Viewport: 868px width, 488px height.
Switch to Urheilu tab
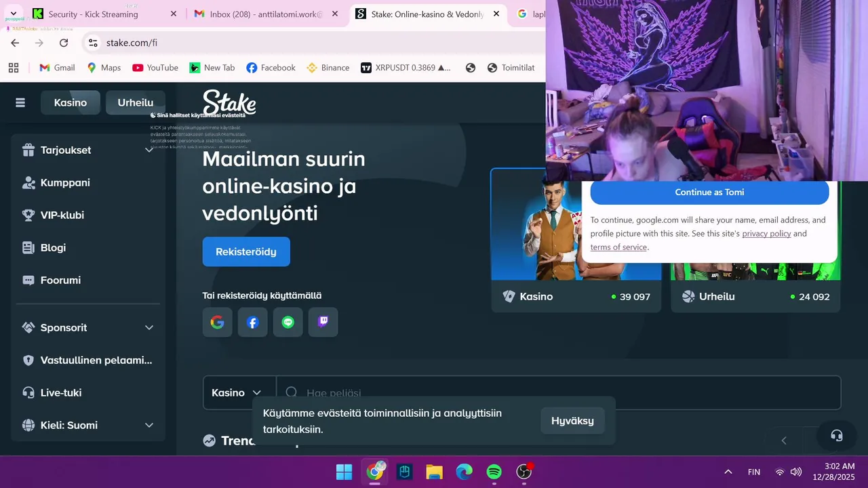pos(136,102)
